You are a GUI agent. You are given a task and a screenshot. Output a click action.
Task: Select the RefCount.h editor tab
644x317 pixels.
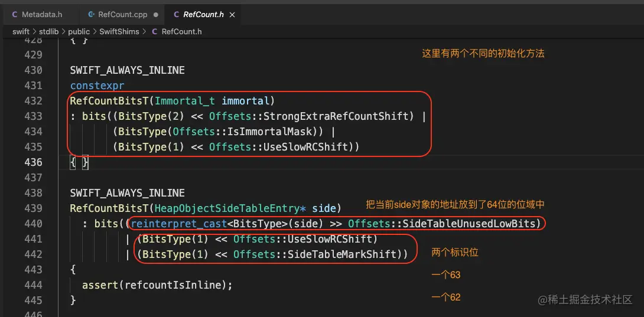pyautogui.click(x=204, y=14)
